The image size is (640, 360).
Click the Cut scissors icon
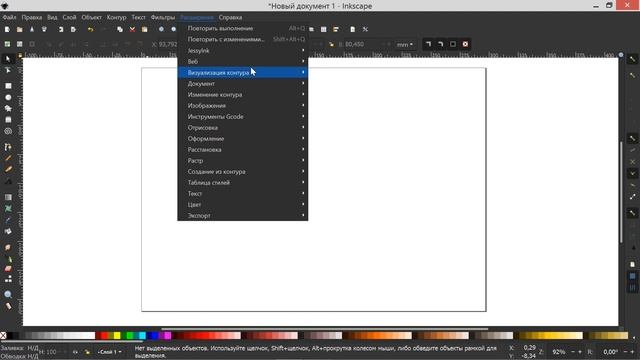click(132, 29)
